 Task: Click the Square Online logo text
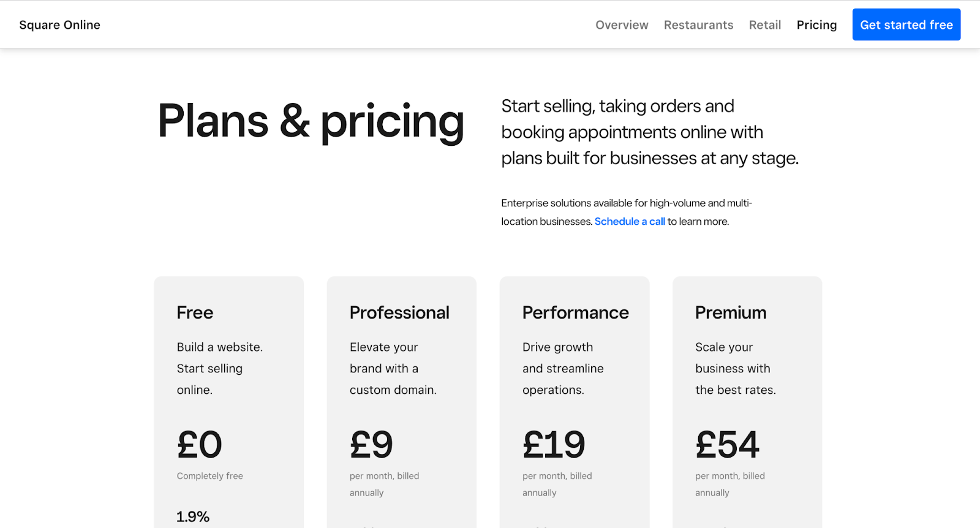[59, 25]
